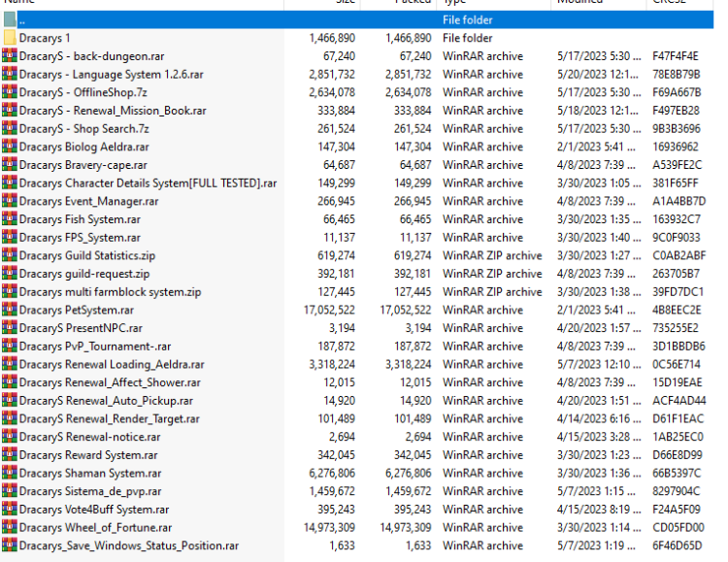Click CRC32 value F47F4F4E
Screen dimensions: 728x562
675,56
